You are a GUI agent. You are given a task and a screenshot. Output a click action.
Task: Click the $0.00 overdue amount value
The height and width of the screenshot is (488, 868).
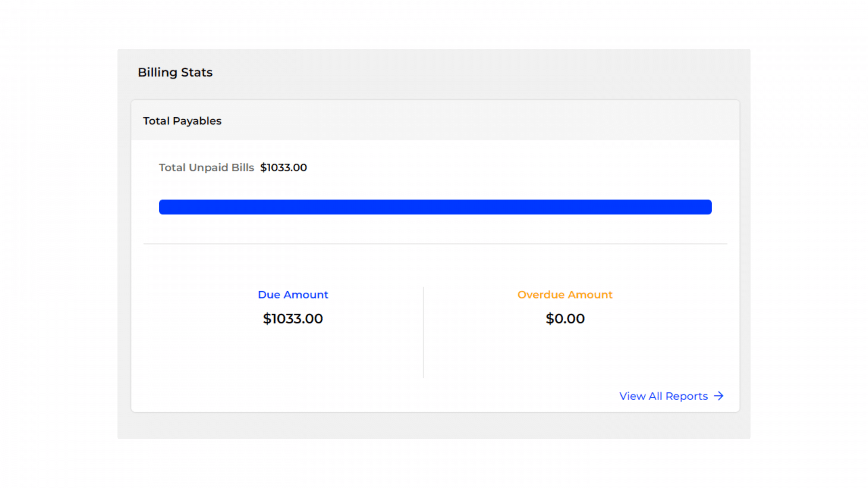tap(565, 319)
